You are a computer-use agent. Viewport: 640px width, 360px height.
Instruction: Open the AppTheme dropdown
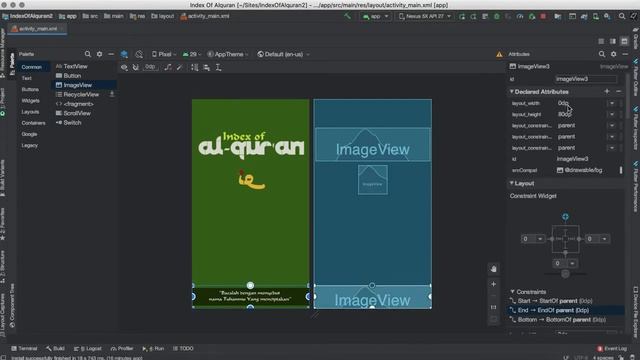tap(228, 54)
